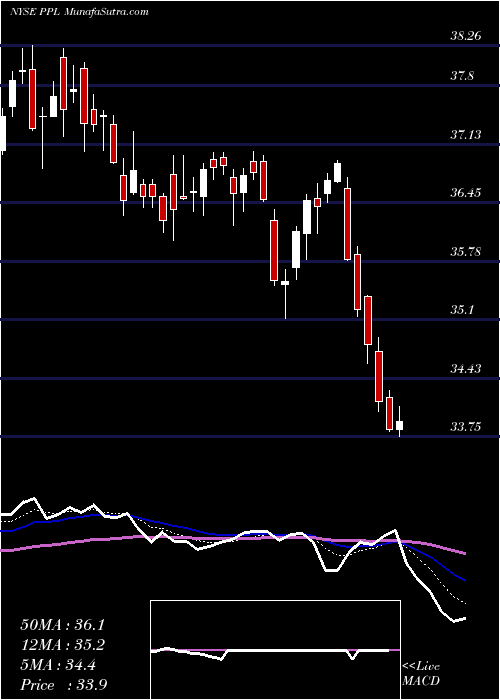This screenshot has height=700, width=500.
Task: Click the <<Live MACD label
Action: 421,673
